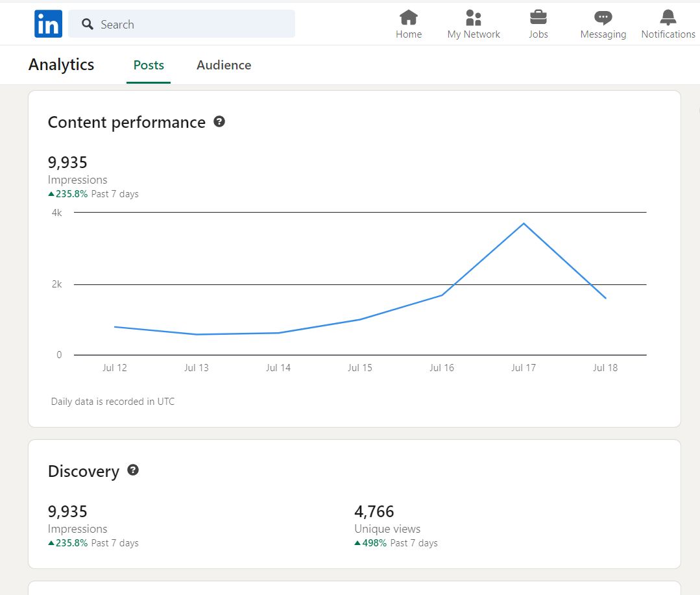Switch to the Posts tab
The image size is (700, 595).
click(149, 65)
